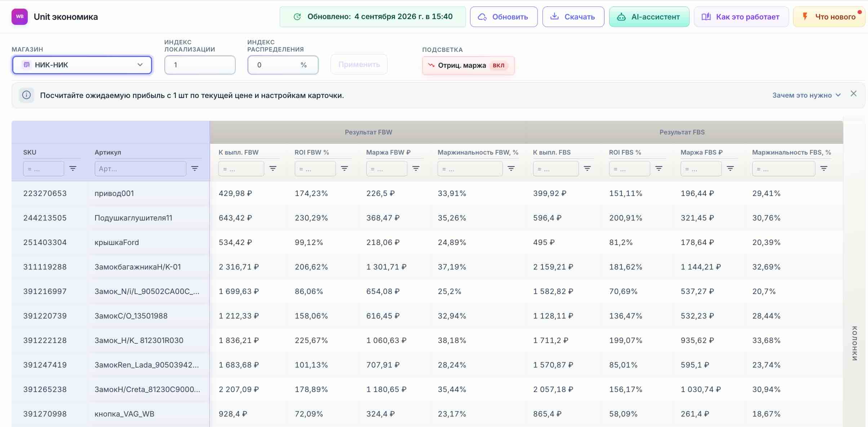Open filter menu icon for Маржинальность FBS, %
Screen dimensions: 868x427
824,168
